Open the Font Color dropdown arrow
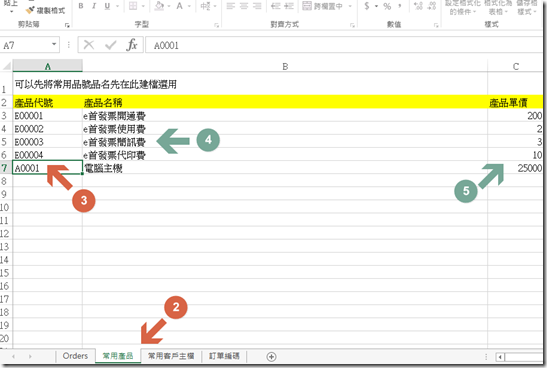 click(x=189, y=6)
